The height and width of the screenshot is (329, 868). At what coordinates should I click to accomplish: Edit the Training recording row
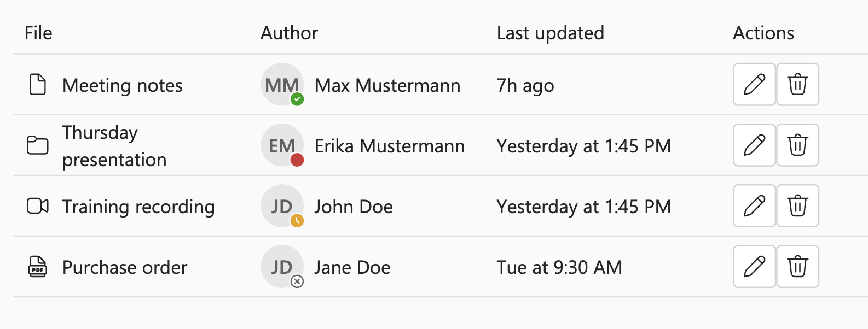point(754,206)
